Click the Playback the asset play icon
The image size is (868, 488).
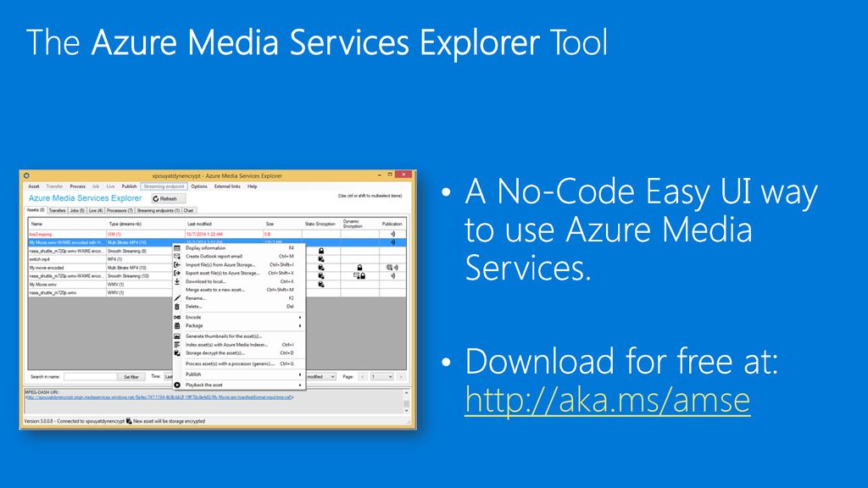(177, 385)
